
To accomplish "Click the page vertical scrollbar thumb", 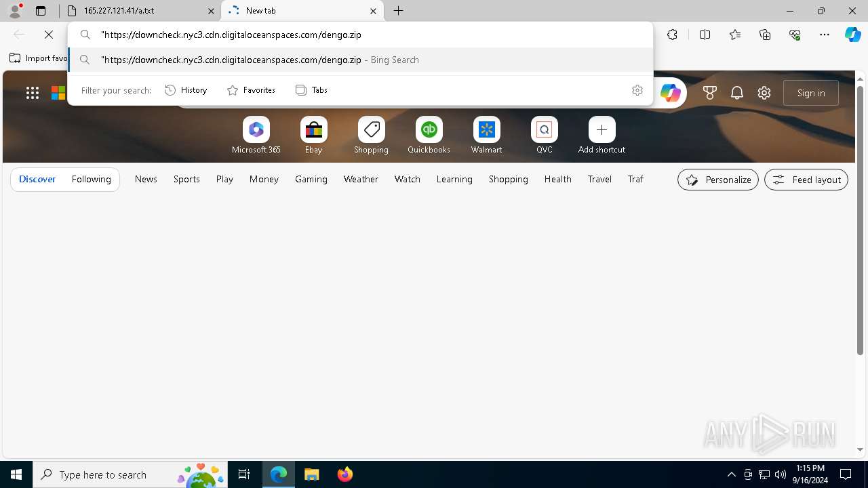I will 861,220.
